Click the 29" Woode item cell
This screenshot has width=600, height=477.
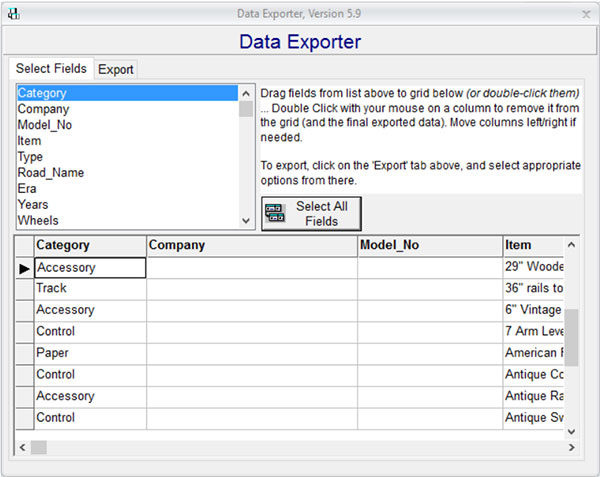point(533,267)
